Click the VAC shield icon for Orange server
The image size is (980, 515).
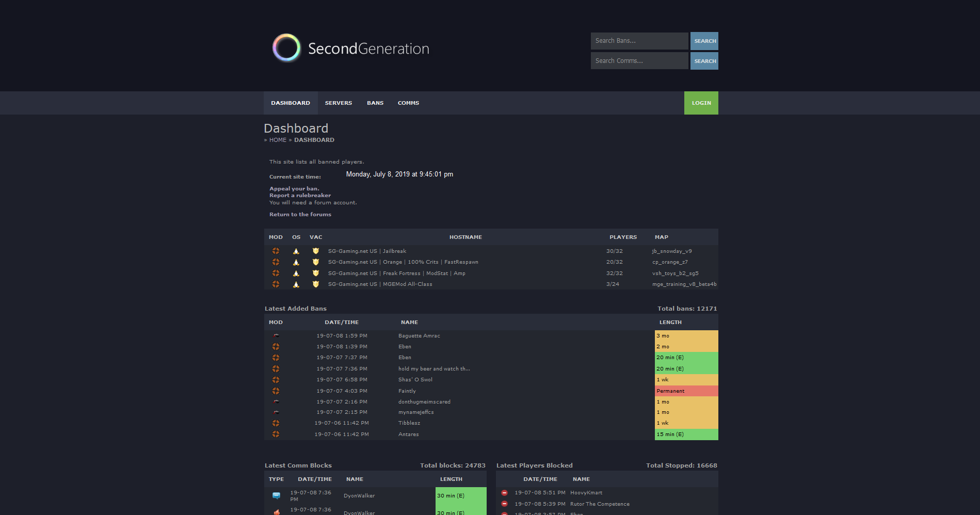click(x=316, y=262)
